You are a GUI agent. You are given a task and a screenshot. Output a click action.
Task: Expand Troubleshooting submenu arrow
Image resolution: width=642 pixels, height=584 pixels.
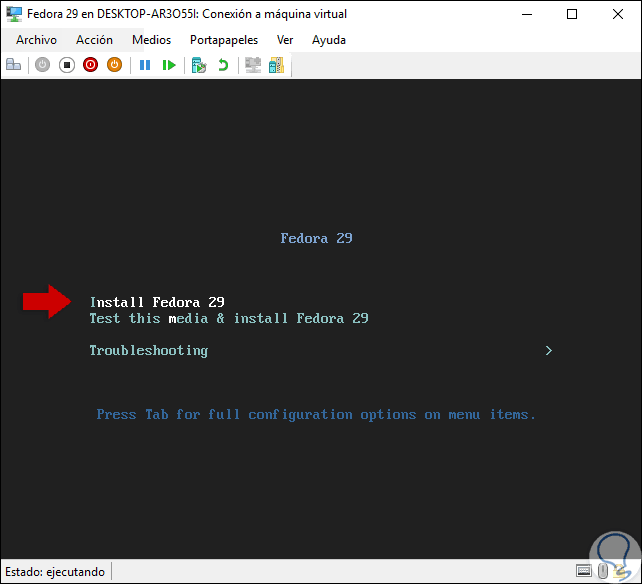549,351
